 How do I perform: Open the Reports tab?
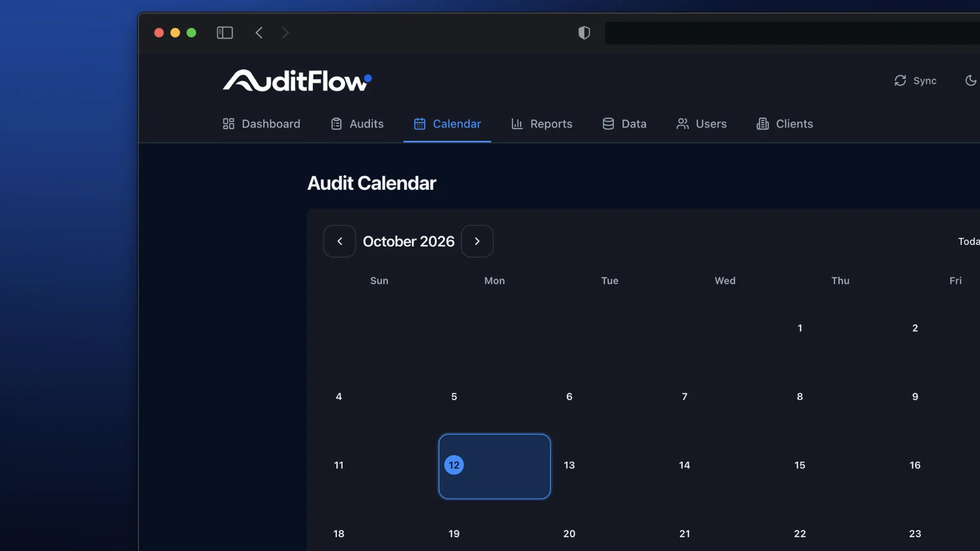(541, 124)
